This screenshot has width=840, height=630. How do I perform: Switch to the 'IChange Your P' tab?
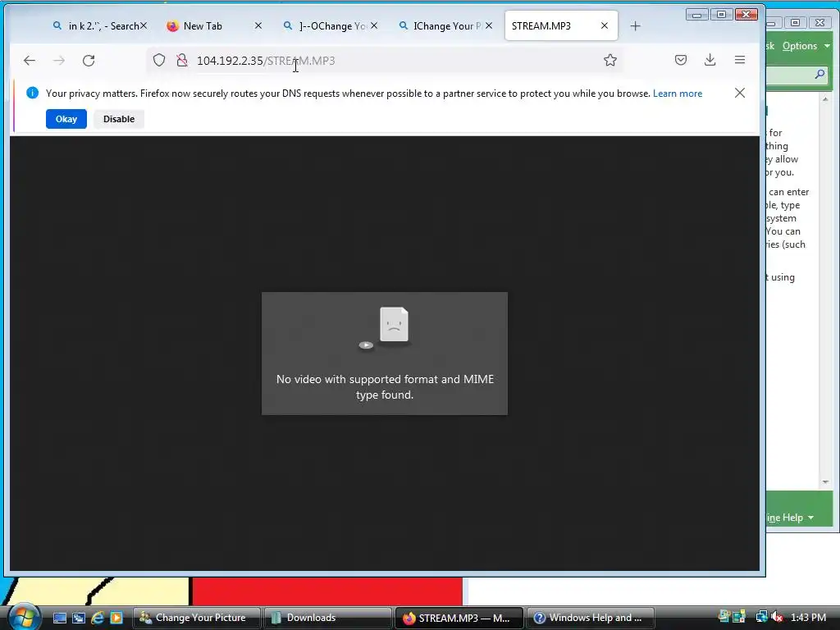[x=445, y=25]
